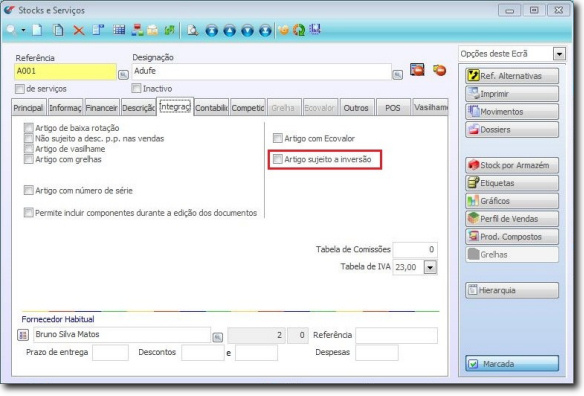Check 'Artigo de vasilhame'
Screen dimensions: 584x396
[x=29, y=149]
